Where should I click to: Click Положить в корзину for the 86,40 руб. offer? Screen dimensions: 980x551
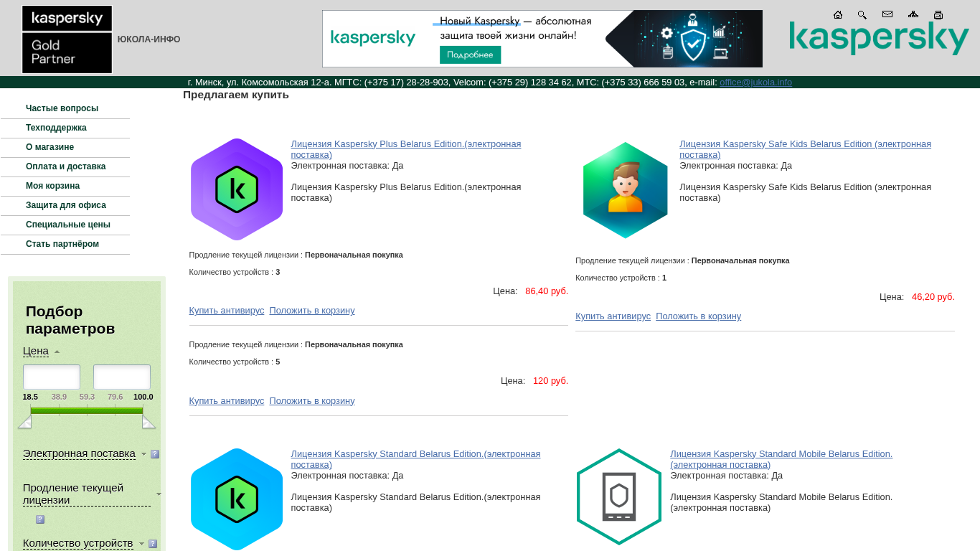pos(312,311)
